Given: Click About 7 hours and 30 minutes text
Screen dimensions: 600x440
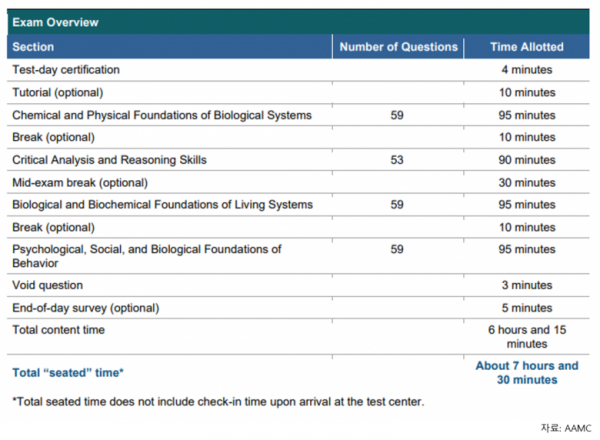Looking at the screenshot, I should [527, 373].
